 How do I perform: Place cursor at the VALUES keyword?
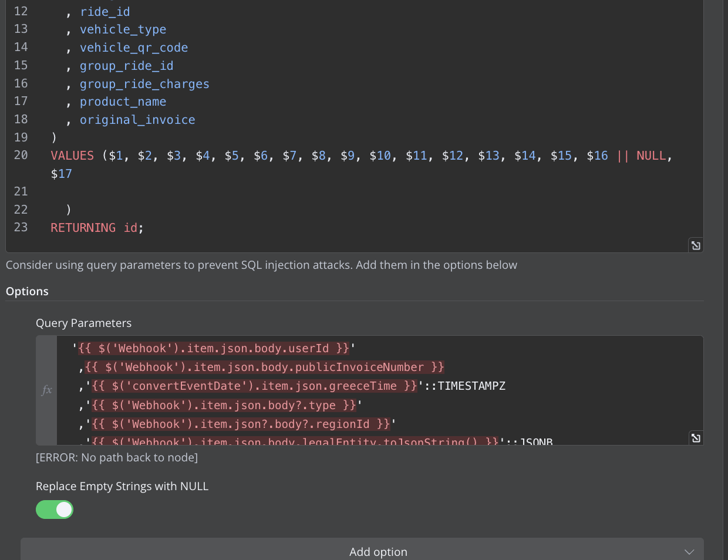coord(72,156)
